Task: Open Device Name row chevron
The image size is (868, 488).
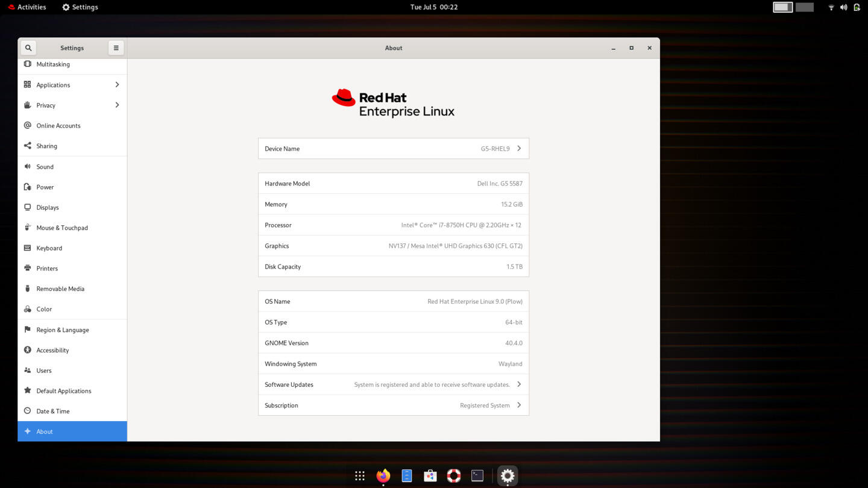Action: click(519, 148)
